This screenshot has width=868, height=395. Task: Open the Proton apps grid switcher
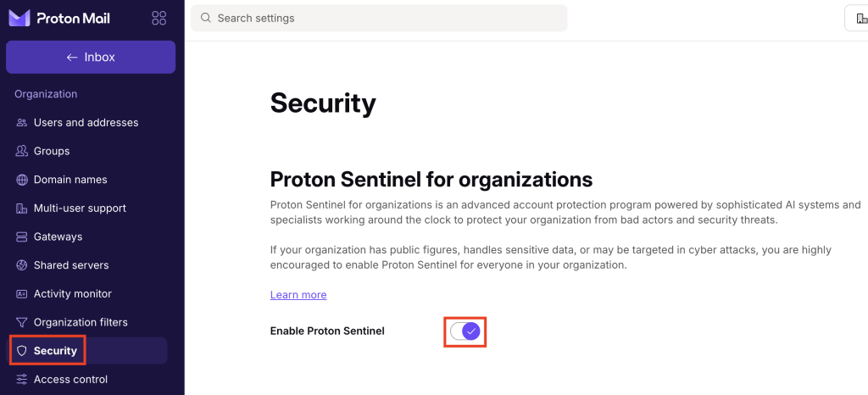coord(159,18)
